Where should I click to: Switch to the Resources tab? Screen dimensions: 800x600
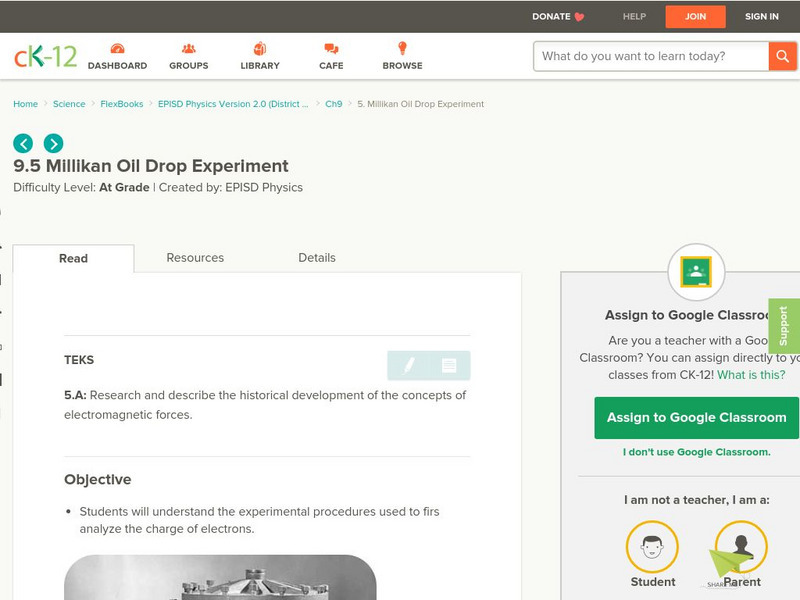195,258
